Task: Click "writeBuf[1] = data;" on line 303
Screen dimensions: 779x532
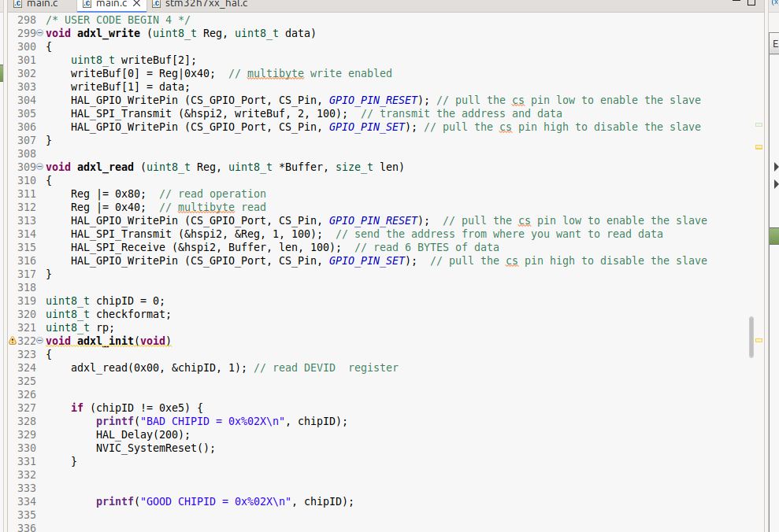Action: [x=130, y=87]
